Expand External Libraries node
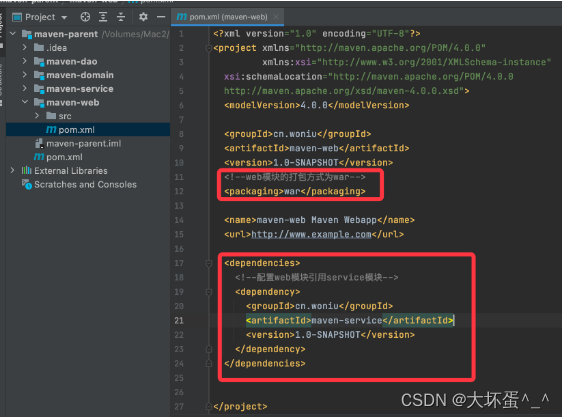 tap(13, 170)
